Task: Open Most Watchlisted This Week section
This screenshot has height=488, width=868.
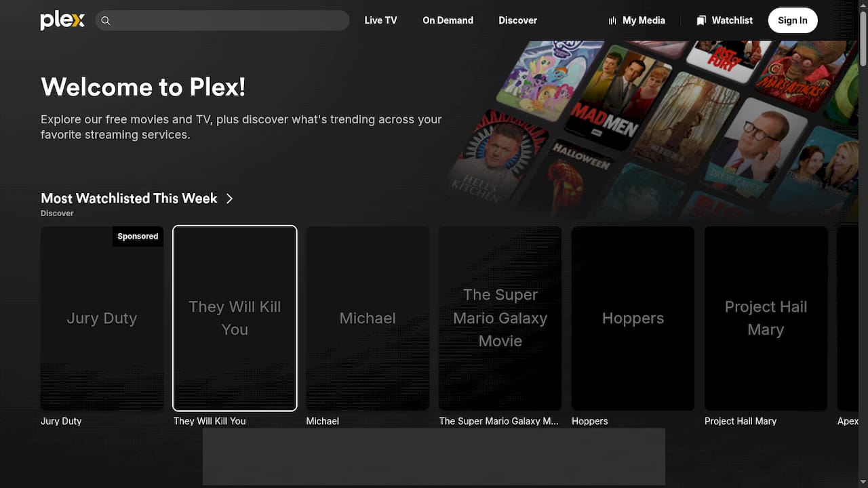Action: tap(129, 199)
